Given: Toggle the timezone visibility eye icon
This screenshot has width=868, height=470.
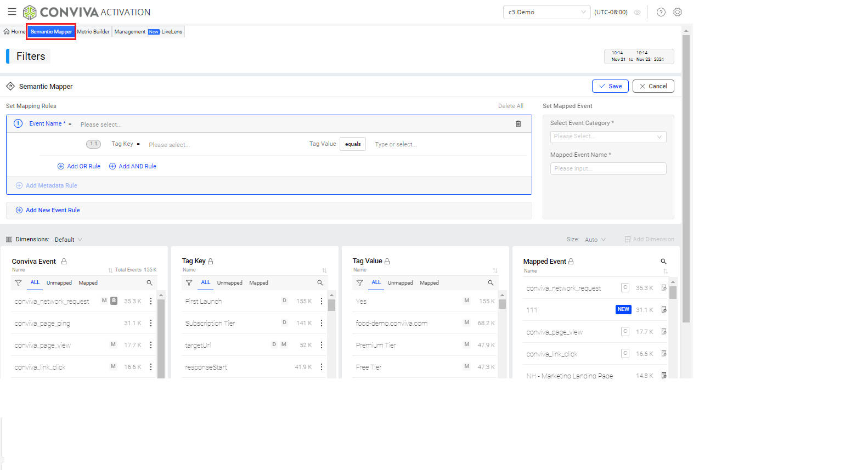Looking at the screenshot, I should [637, 12].
